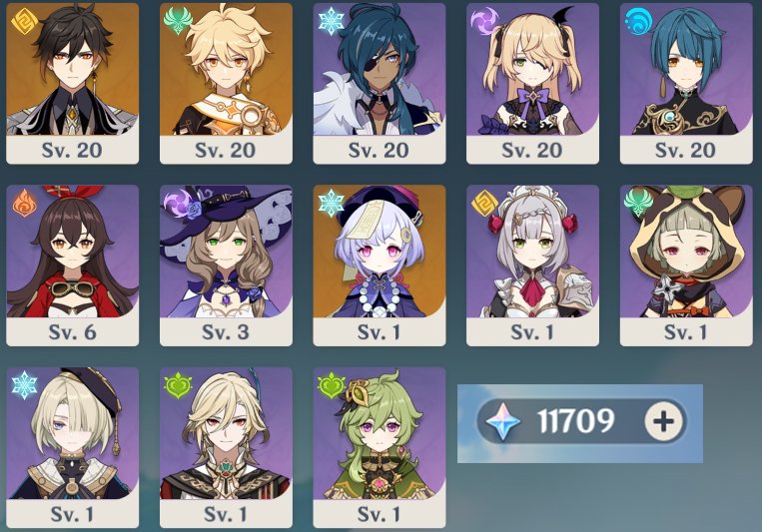Click the primogem star icon
Image resolution: width=762 pixels, height=532 pixels.
point(504,421)
